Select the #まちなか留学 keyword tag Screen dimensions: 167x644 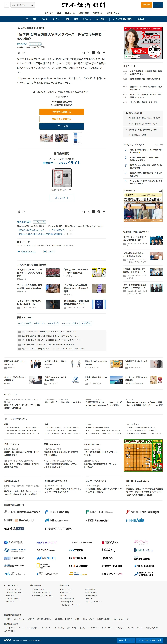point(25,323)
